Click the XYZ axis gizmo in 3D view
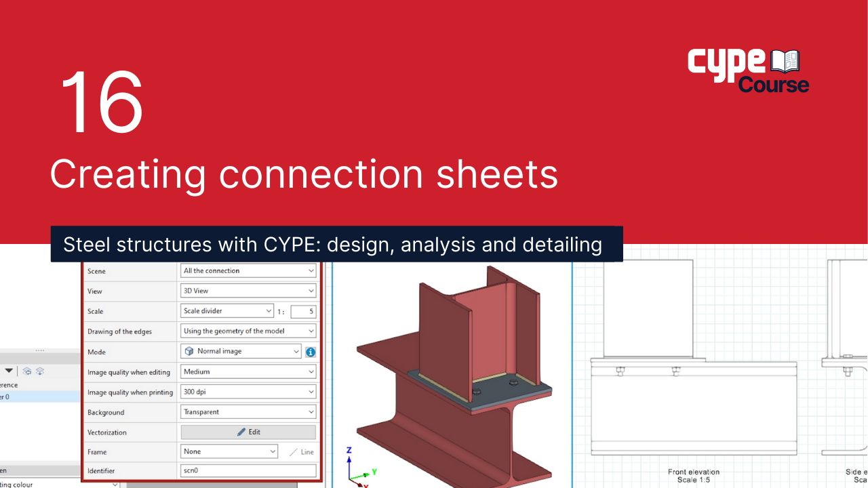The image size is (868, 488). [361, 467]
